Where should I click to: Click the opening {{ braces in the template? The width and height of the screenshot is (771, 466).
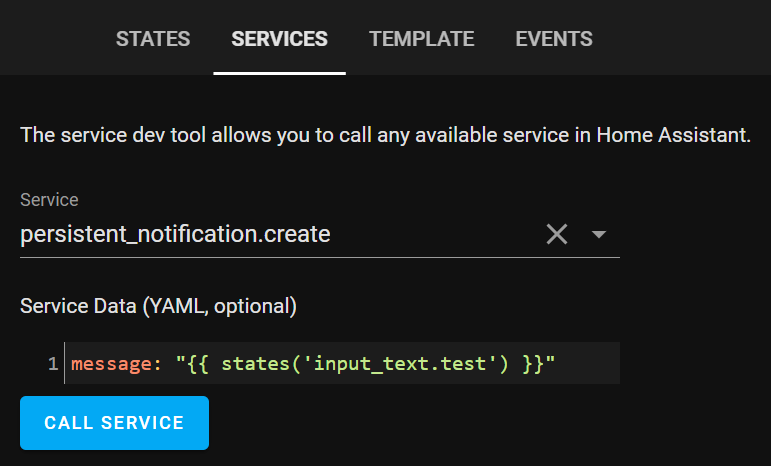point(198,364)
